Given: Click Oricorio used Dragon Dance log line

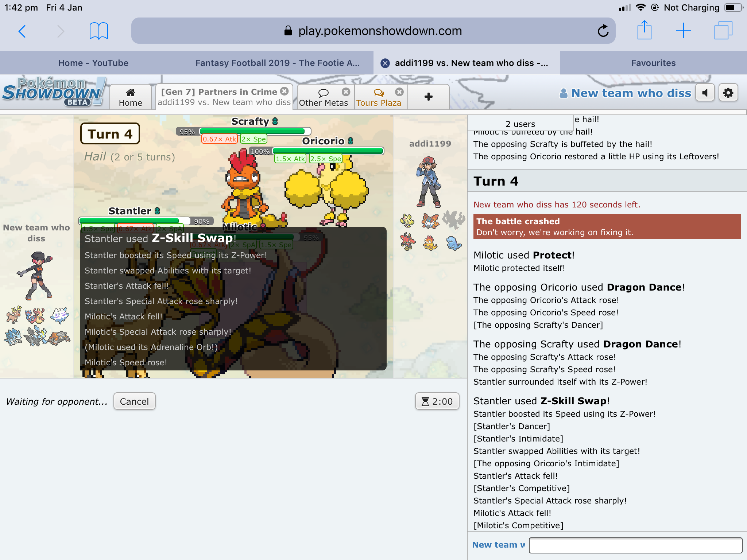Looking at the screenshot, I should coord(579,287).
